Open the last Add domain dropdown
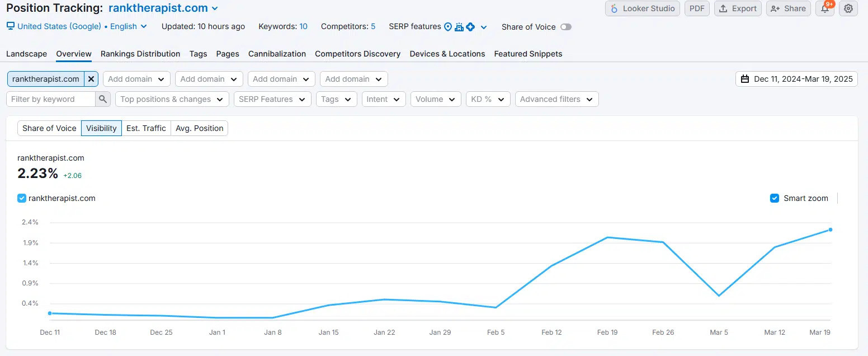This screenshot has width=868, height=356. tap(354, 79)
